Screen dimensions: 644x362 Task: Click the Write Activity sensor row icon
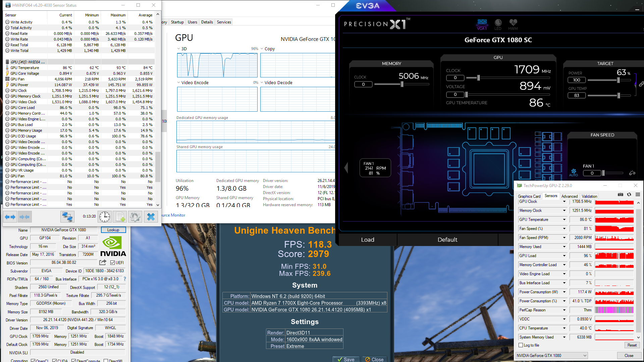(x=7, y=22)
